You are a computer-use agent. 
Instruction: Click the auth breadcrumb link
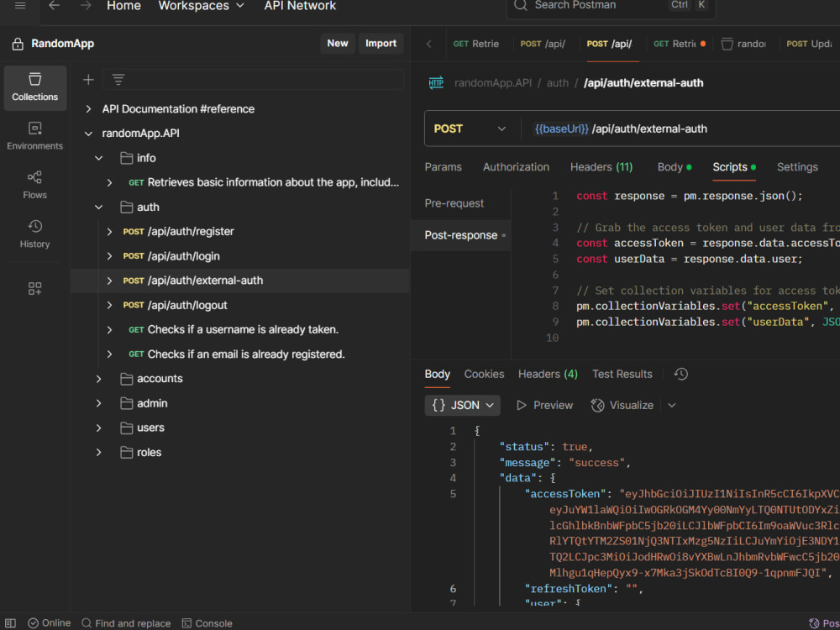point(557,83)
